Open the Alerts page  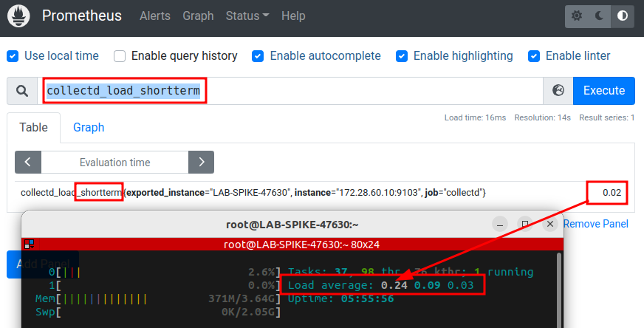[x=155, y=16]
